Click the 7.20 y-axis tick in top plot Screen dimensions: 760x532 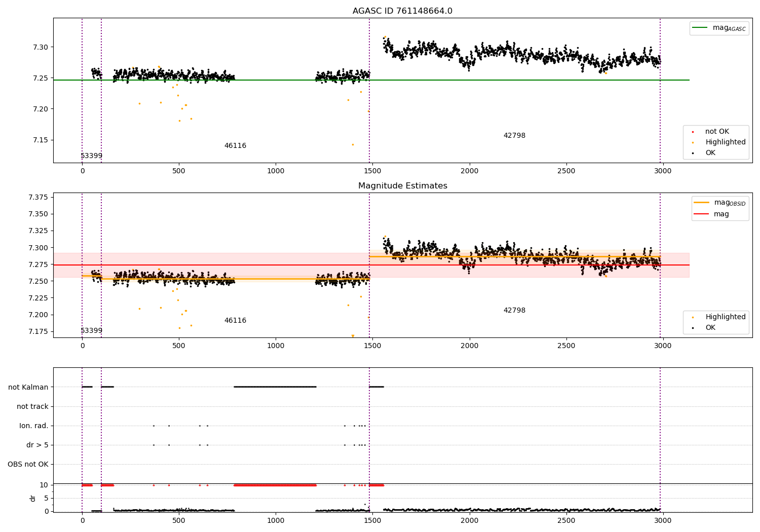(x=41, y=109)
